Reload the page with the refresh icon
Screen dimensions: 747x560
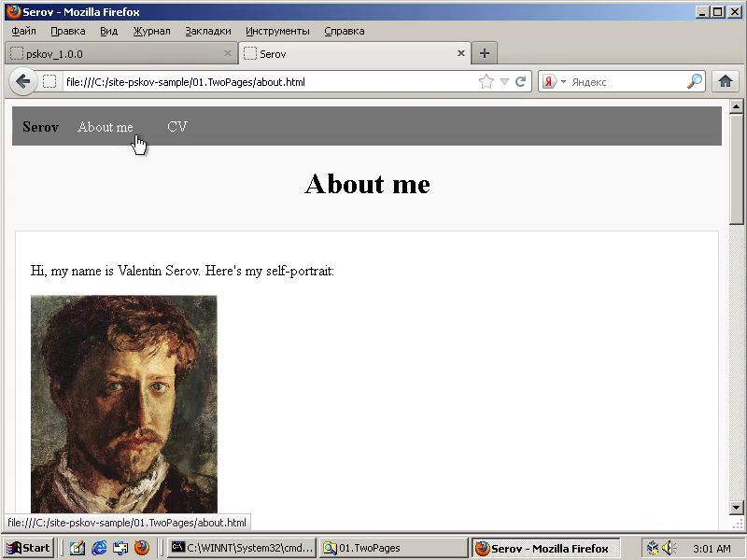(x=521, y=82)
